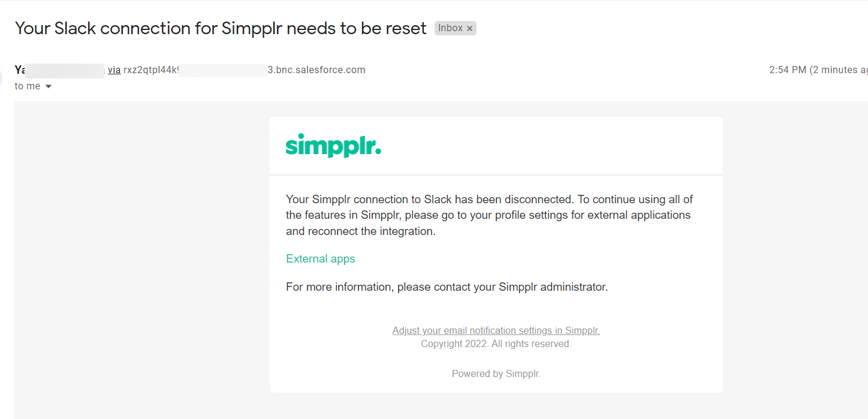The width and height of the screenshot is (868, 419).
Task: Click the "contact your Simpplr administrator" sentence
Action: [447, 287]
